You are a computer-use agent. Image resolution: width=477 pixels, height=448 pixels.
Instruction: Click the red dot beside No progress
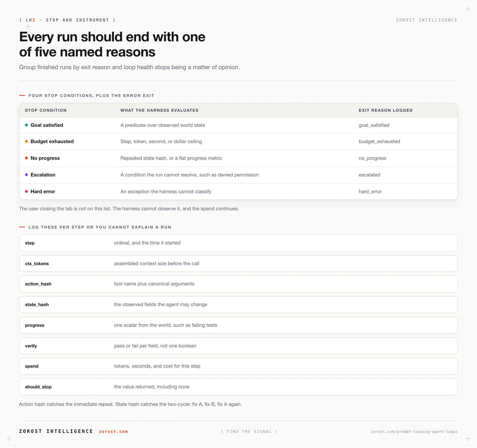[26, 158]
